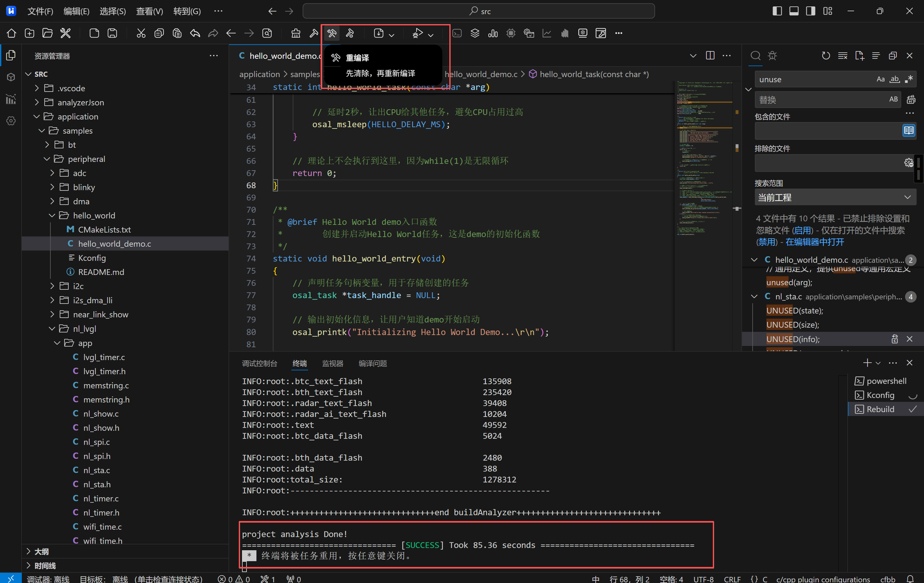Image resolution: width=924 pixels, height=583 pixels.
Task: Toggle primary sidebar layout button
Action: tap(777, 11)
